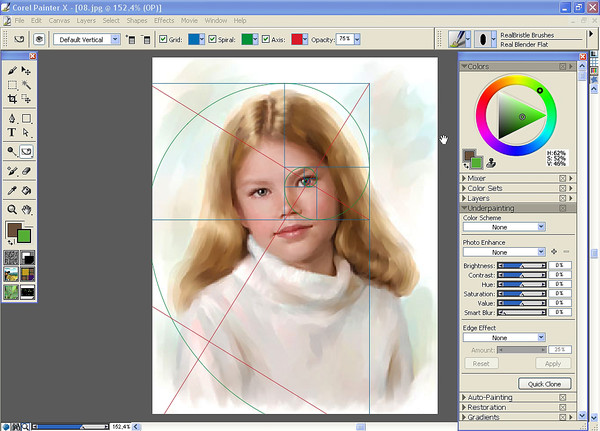This screenshot has height=431, width=600.
Task: Open the gradient selector in toolbox
Action: pos(28,258)
